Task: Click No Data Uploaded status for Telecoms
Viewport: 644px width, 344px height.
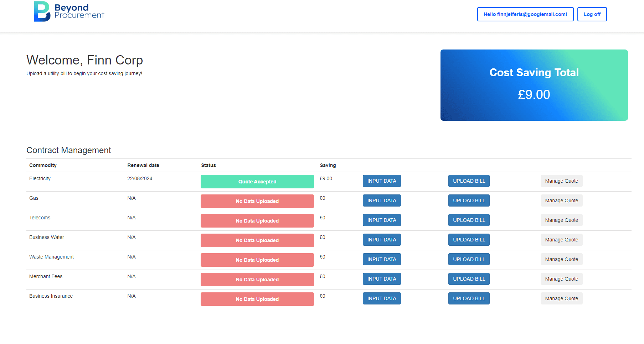Action: coord(257,221)
